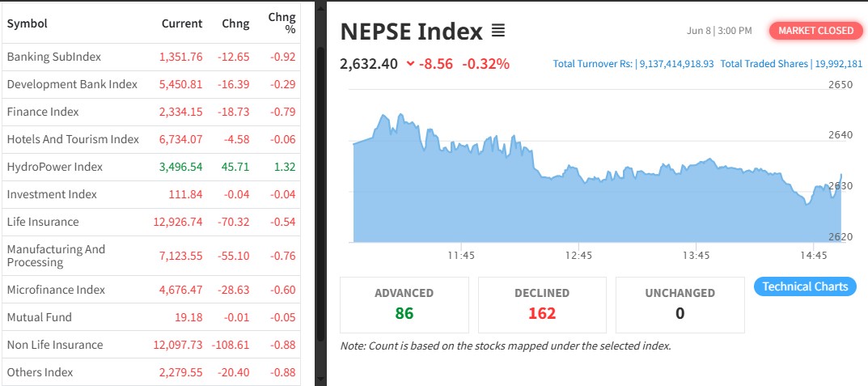Open the menu icon beside NEPSE Index
This screenshot has height=386, width=868.
498,32
